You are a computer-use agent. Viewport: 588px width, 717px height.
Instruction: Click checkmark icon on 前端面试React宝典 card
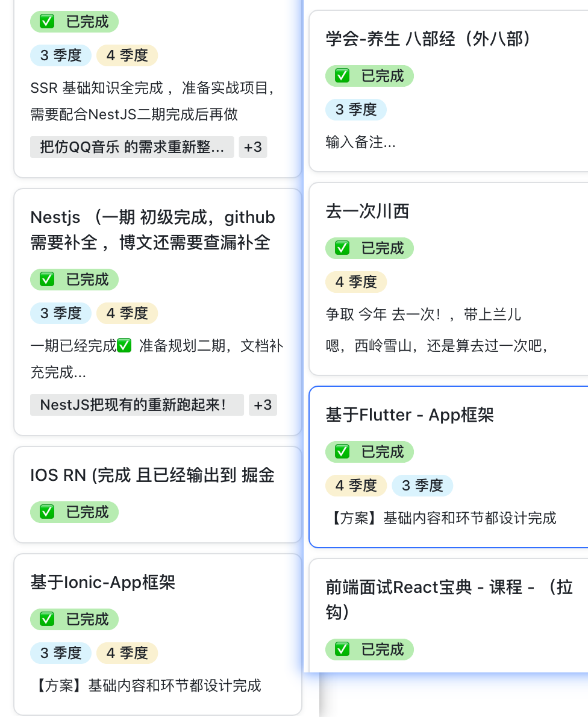(x=342, y=650)
